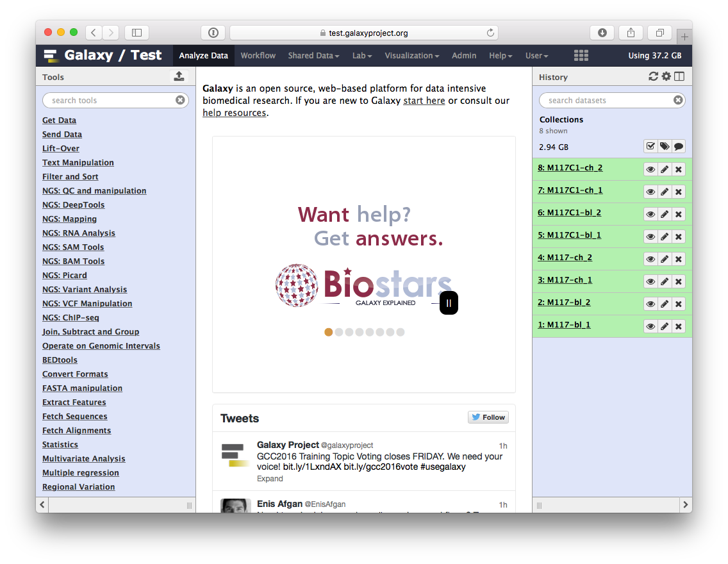
Task: Toggle multi-select checkbox for history datasets
Action: click(x=651, y=146)
